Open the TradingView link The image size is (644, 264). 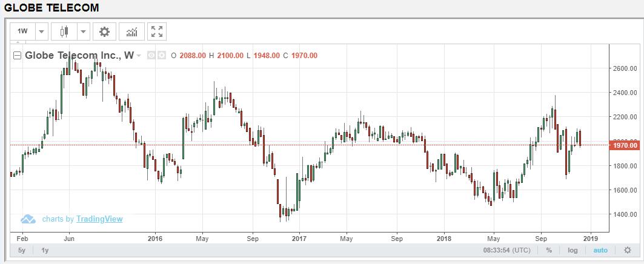(99, 219)
